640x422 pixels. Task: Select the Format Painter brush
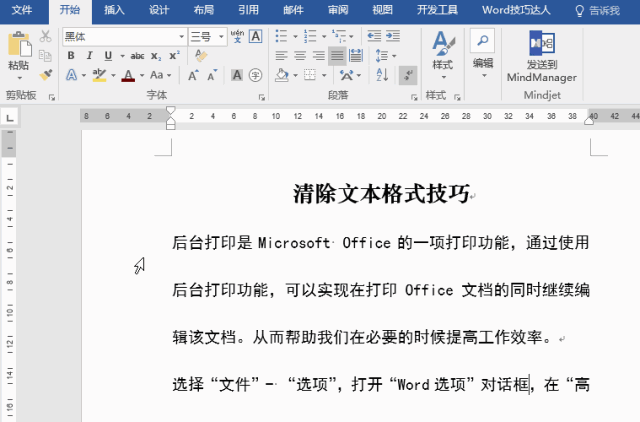point(45,75)
